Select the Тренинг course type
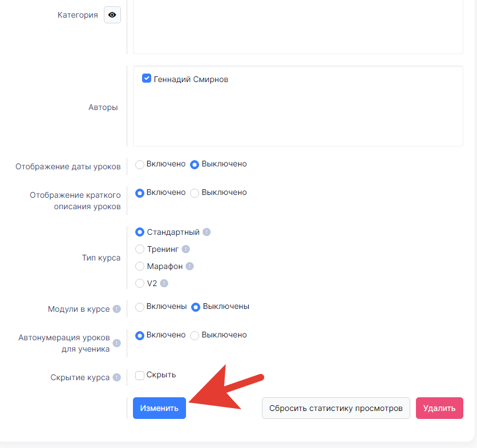The width and height of the screenshot is (477, 448). (x=140, y=249)
